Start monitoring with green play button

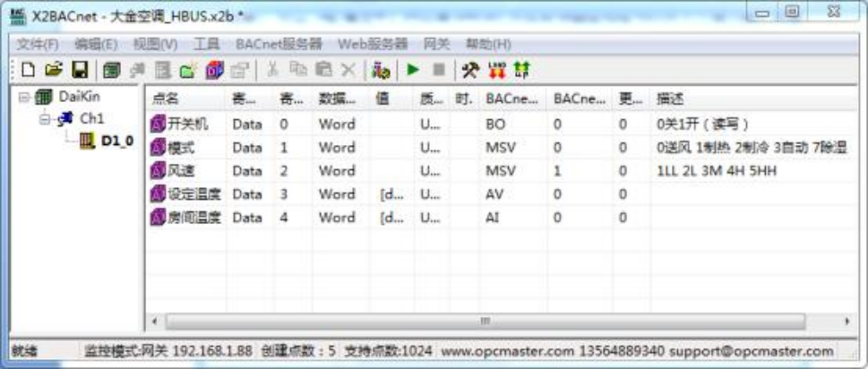click(x=413, y=70)
